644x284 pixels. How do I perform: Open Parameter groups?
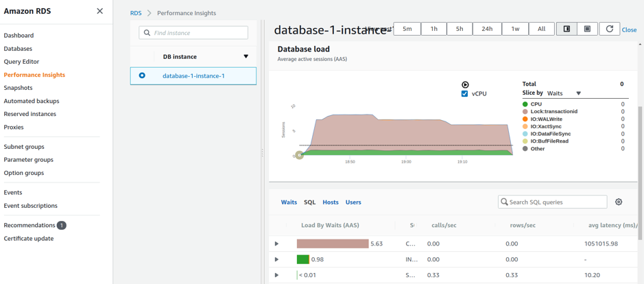[x=28, y=159]
